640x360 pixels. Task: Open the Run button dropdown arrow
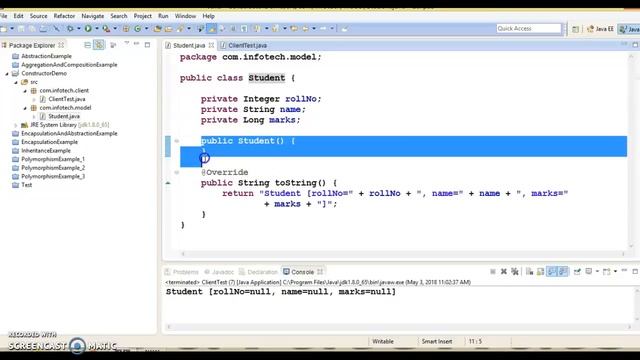pyautogui.click(x=96, y=29)
